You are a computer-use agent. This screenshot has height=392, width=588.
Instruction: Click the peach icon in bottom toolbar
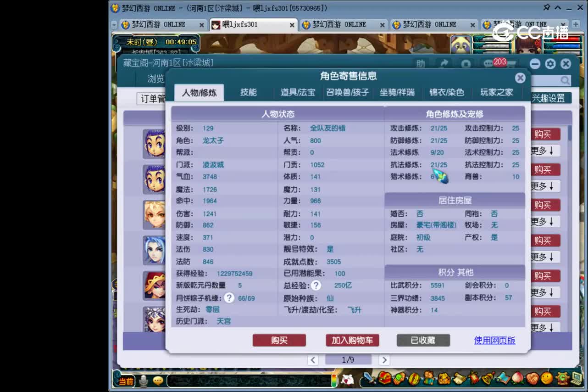(x=517, y=378)
